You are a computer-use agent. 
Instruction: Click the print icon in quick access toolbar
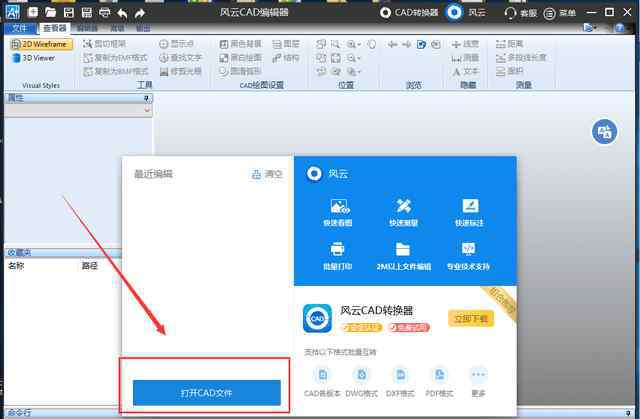coord(105,13)
